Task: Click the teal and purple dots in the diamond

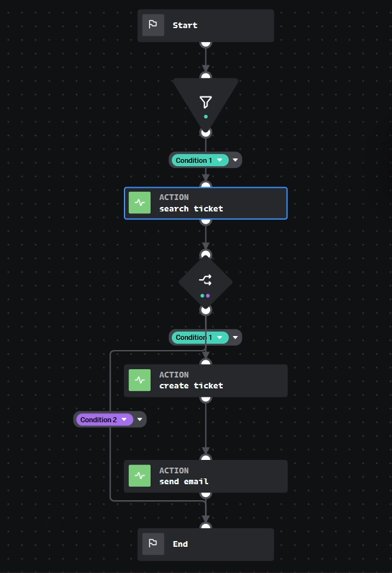Action: coord(206,296)
